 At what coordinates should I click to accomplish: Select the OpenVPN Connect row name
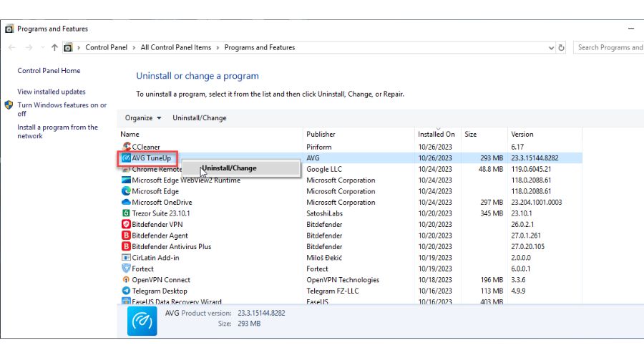161,281
